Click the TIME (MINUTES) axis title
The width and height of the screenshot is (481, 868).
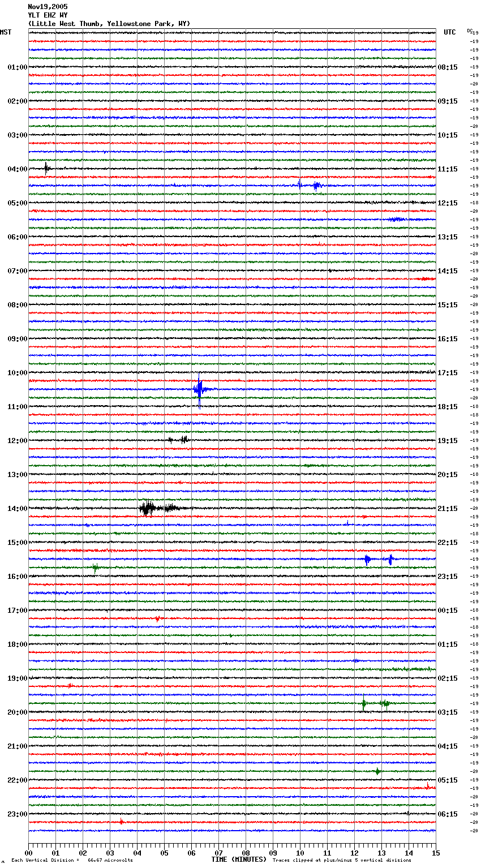click(x=239, y=860)
